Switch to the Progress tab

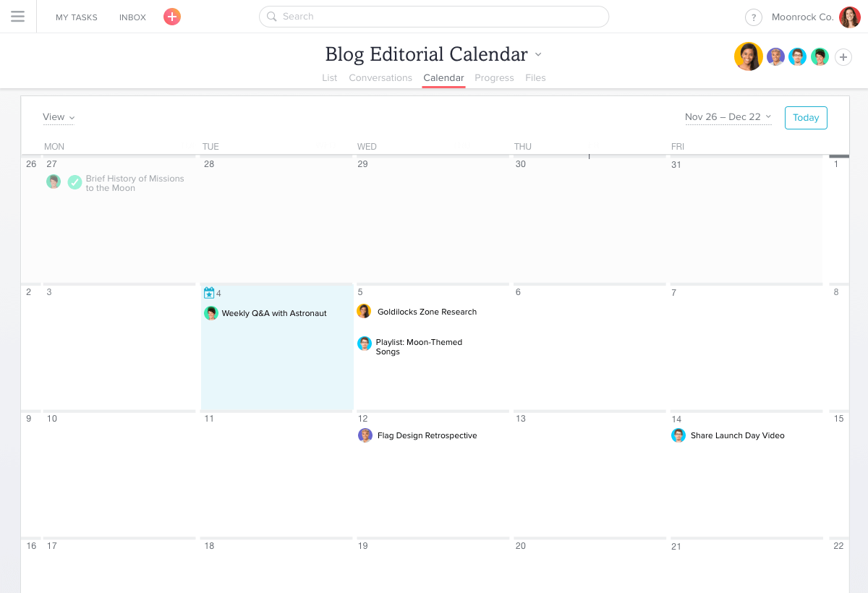coord(494,78)
